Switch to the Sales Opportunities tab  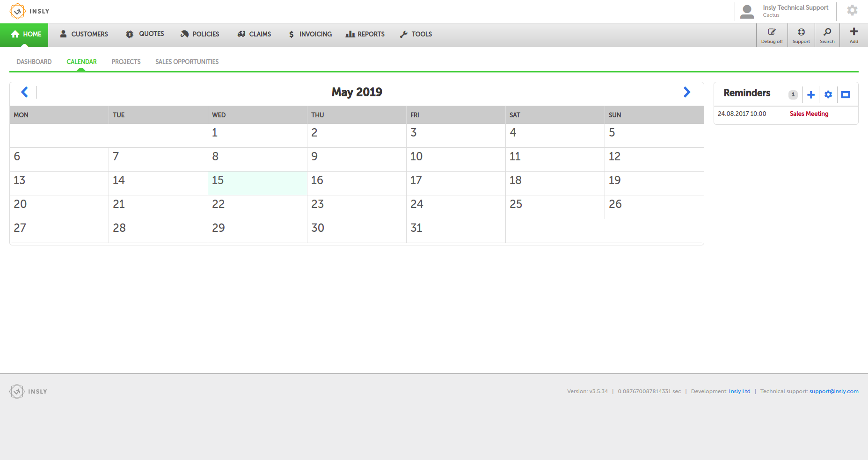(x=187, y=62)
